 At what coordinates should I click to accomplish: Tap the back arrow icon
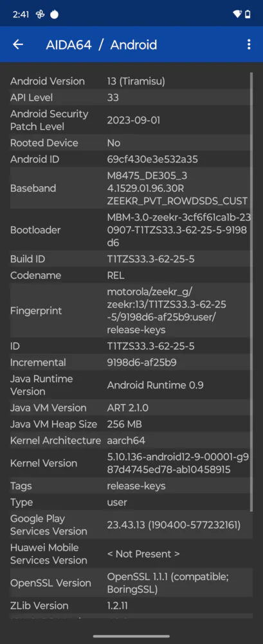[17, 44]
